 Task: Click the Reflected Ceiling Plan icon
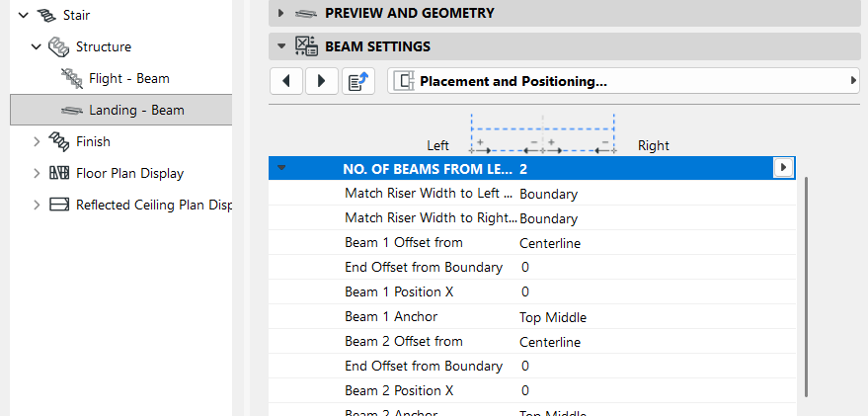(58, 205)
